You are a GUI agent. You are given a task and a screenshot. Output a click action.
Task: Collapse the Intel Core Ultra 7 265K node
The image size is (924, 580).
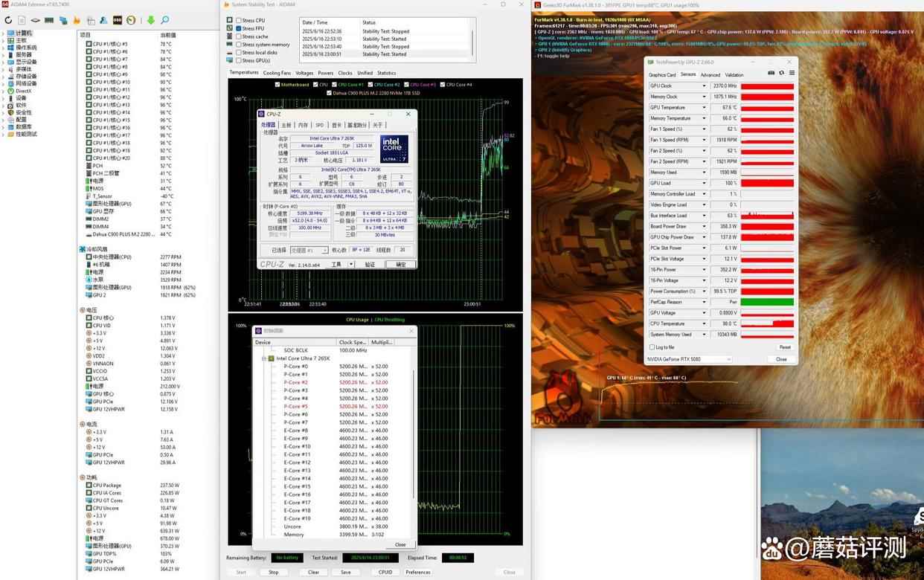coord(263,358)
